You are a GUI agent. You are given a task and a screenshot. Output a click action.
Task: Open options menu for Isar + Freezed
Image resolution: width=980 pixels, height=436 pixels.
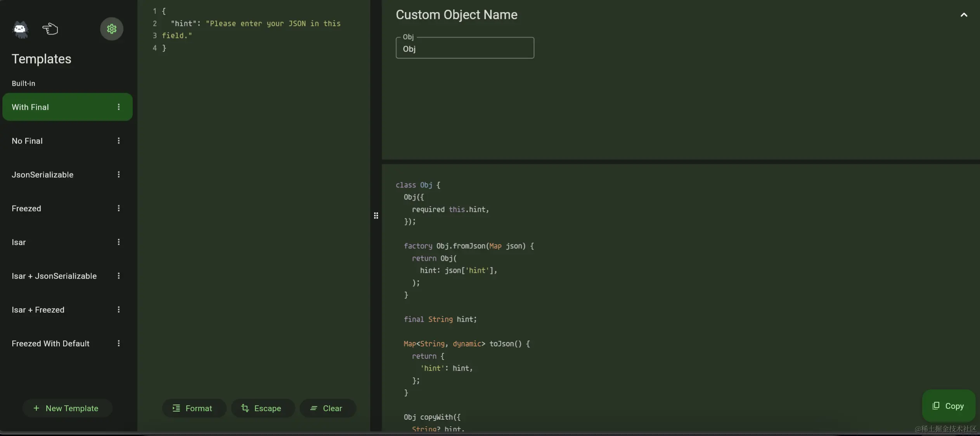pos(119,310)
